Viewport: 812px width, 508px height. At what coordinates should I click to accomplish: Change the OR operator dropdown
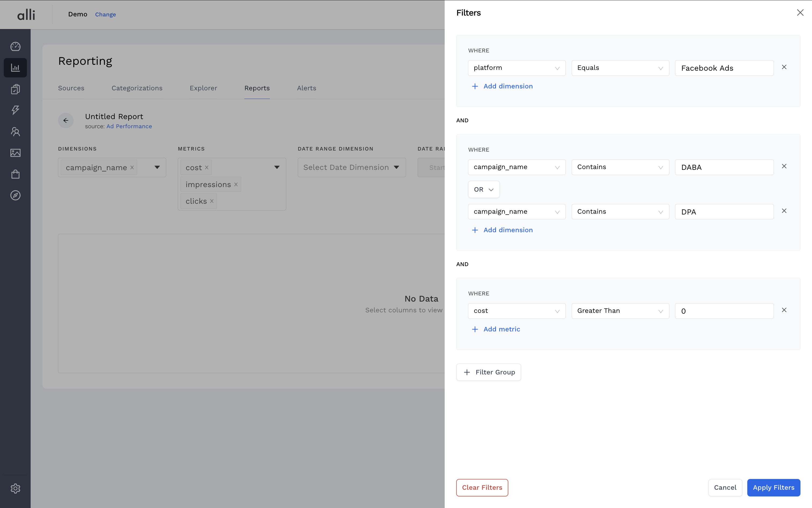click(x=484, y=189)
